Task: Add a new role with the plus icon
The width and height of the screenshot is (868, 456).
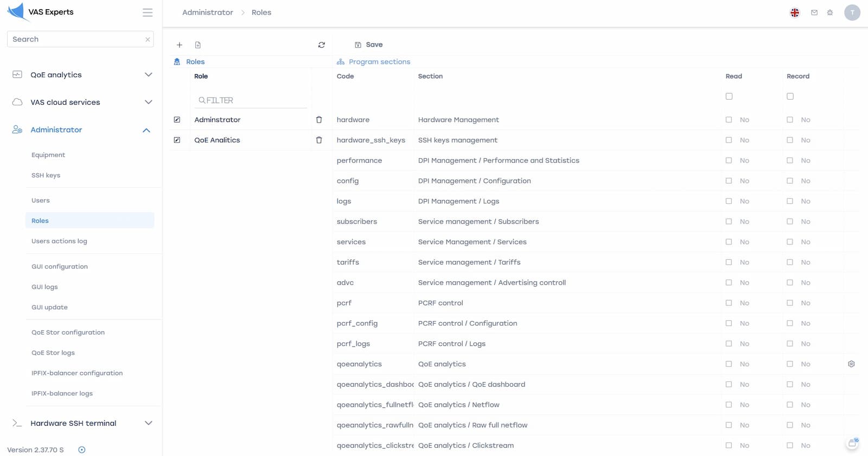Action: coord(180,45)
